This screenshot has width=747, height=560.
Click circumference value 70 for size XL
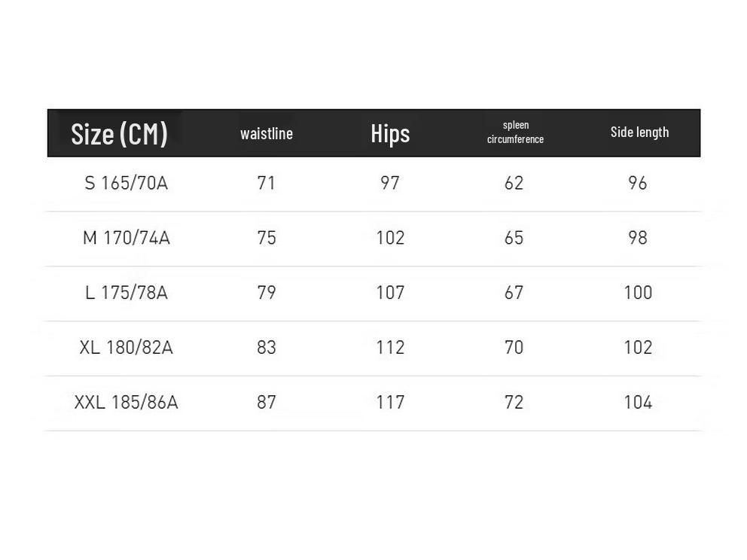pyautogui.click(x=514, y=347)
